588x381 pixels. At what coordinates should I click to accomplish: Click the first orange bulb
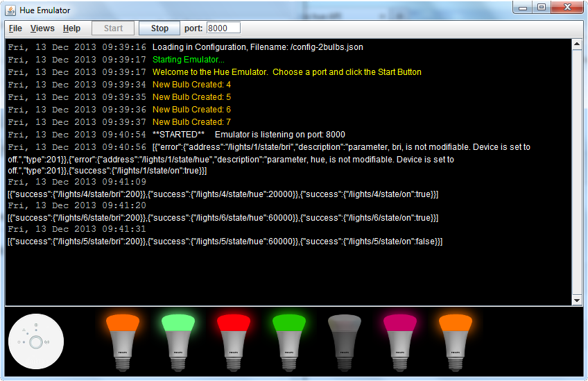tap(123, 342)
